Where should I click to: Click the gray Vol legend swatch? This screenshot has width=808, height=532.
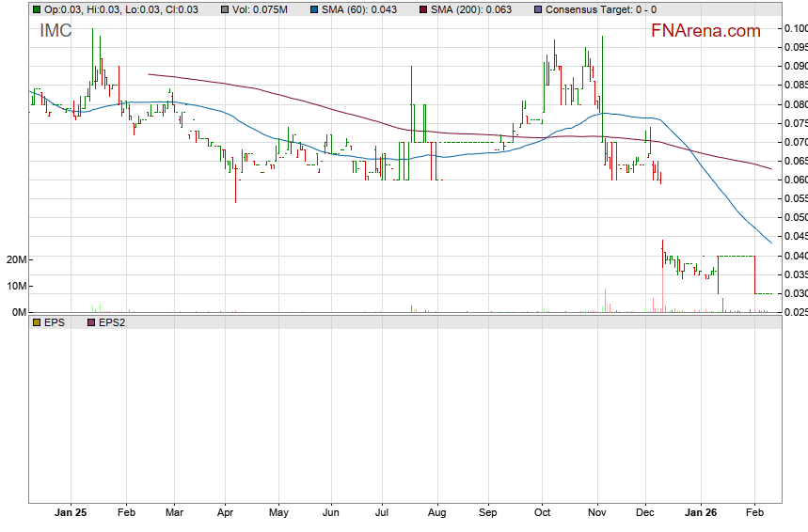click(224, 9)
